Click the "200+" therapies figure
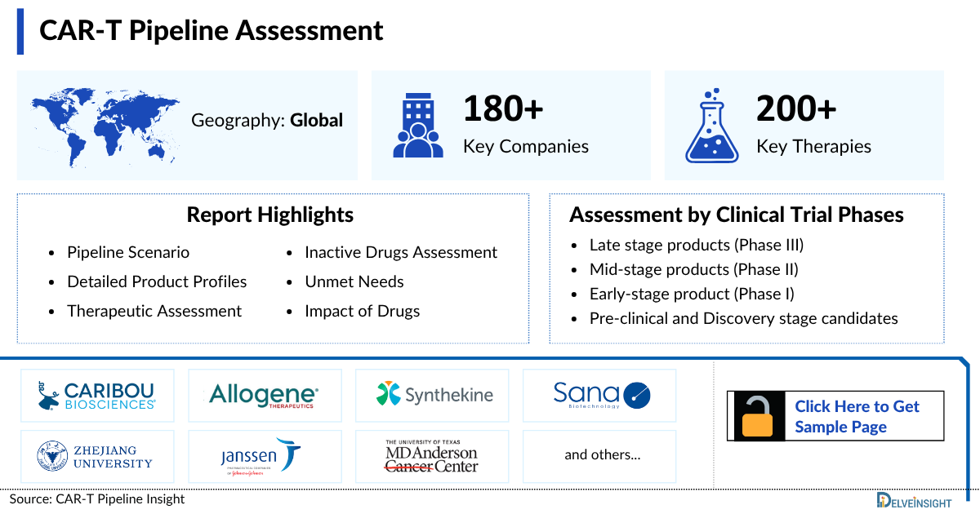 click(796, 109)
